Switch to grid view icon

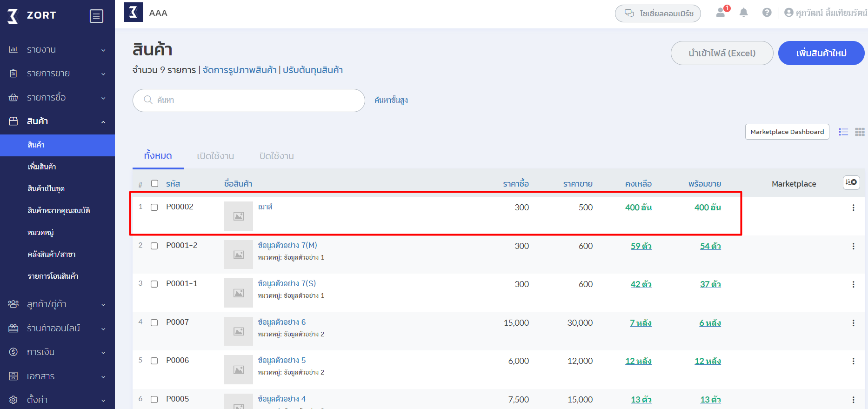point(860,132)
